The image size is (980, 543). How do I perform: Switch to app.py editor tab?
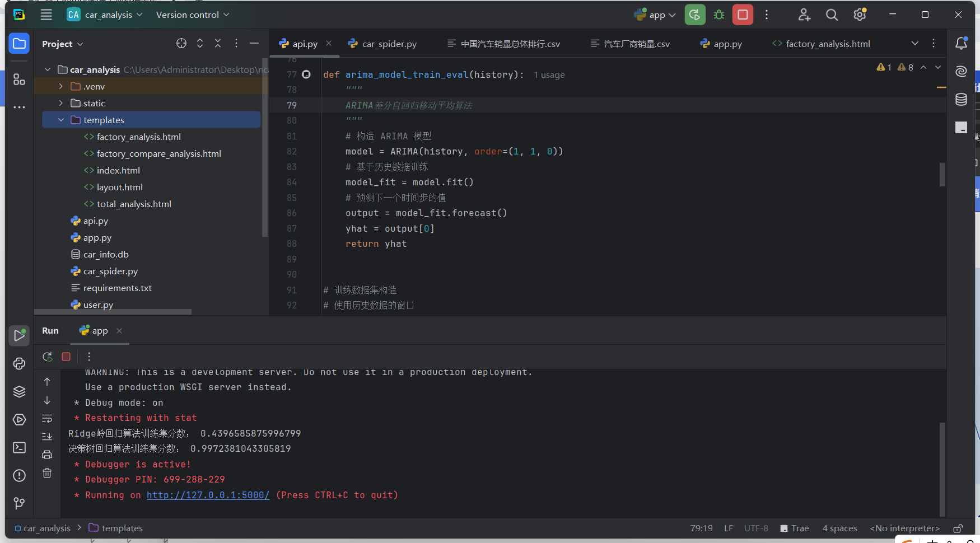(x=721, y=44)
